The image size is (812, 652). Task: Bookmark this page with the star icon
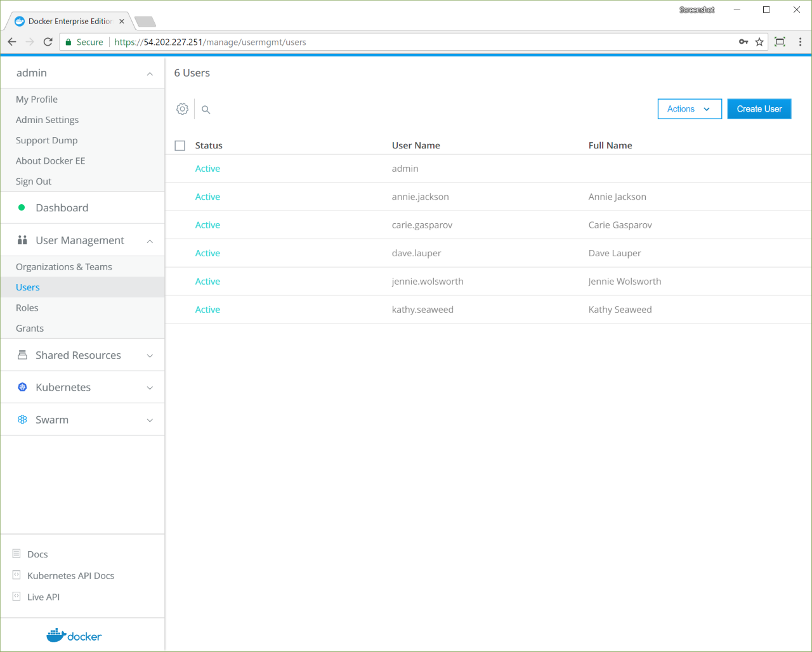(759, 42)
